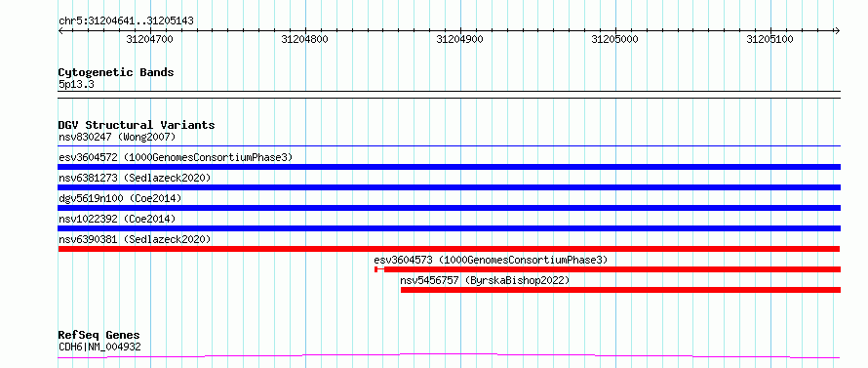This screenshot has height=368, width=868.
Task: Open variant label esv3604572 (1000GenomesConsortiumPhase3)
Action: [x=176, y=157]
